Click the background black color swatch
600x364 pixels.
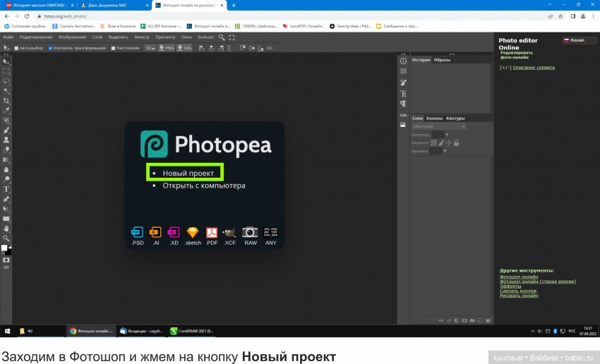(8, 252)
